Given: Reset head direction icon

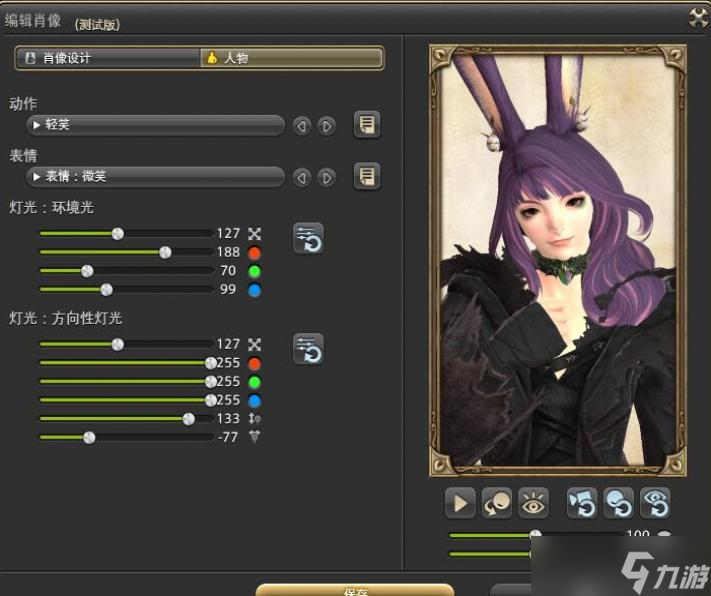Looking at the screenshot, I should click(x=619, y=503).
